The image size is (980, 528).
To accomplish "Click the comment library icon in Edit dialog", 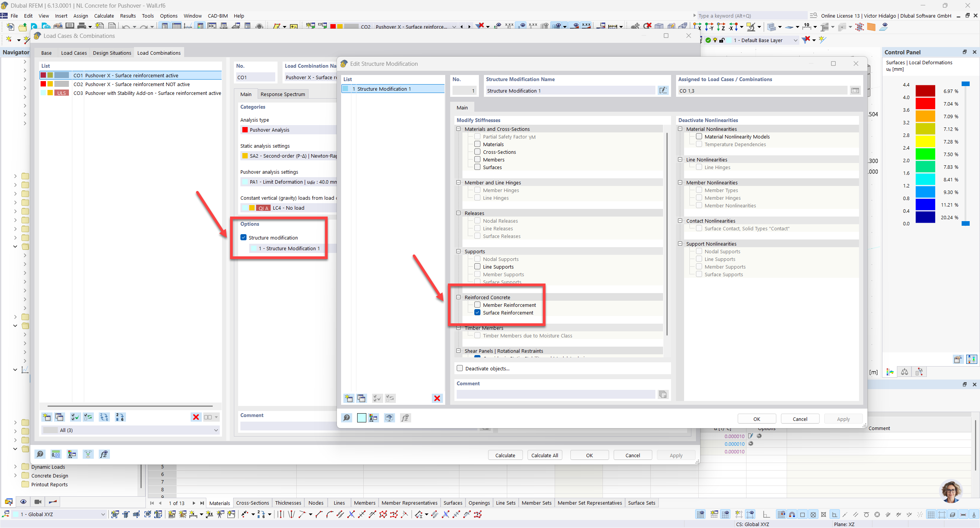I will 663,394.
